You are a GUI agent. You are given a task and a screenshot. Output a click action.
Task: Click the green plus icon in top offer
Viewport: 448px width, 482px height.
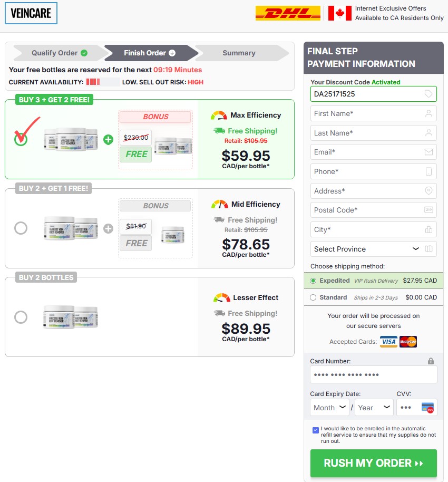pyautogui.click(x=108, y=140)
